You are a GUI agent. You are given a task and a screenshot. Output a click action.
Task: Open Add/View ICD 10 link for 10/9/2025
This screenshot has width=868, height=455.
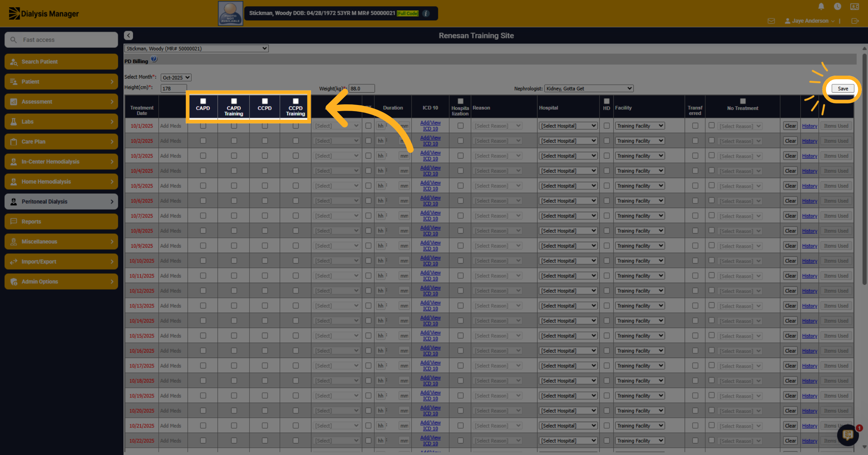430,246
